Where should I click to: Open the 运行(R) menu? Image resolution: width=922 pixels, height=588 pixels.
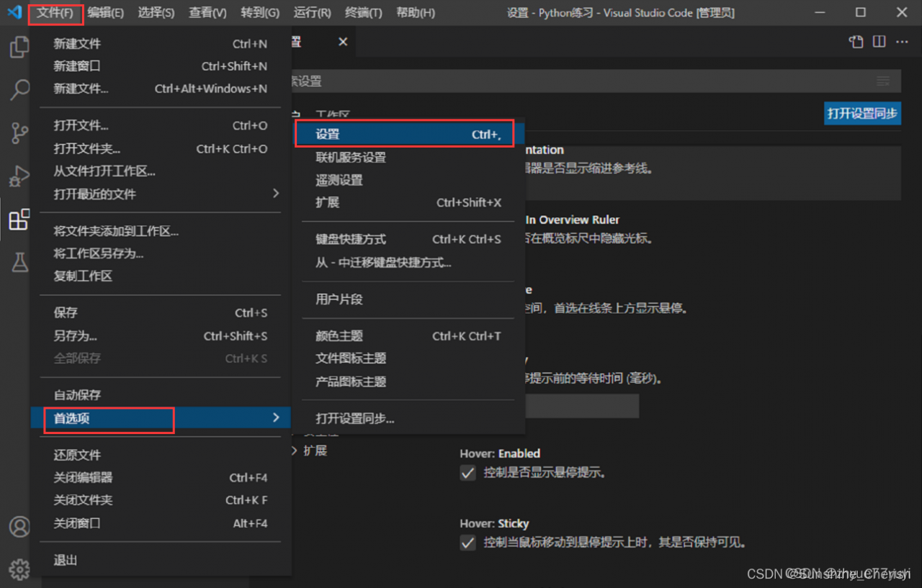[313, 13]
